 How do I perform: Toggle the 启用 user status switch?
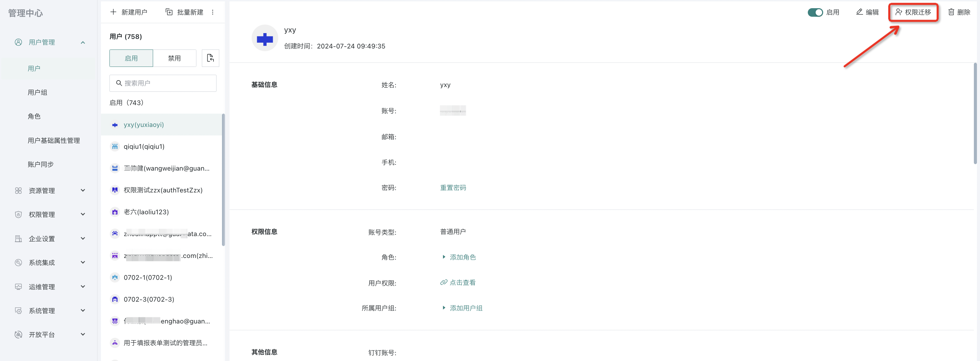click(815, 12)
